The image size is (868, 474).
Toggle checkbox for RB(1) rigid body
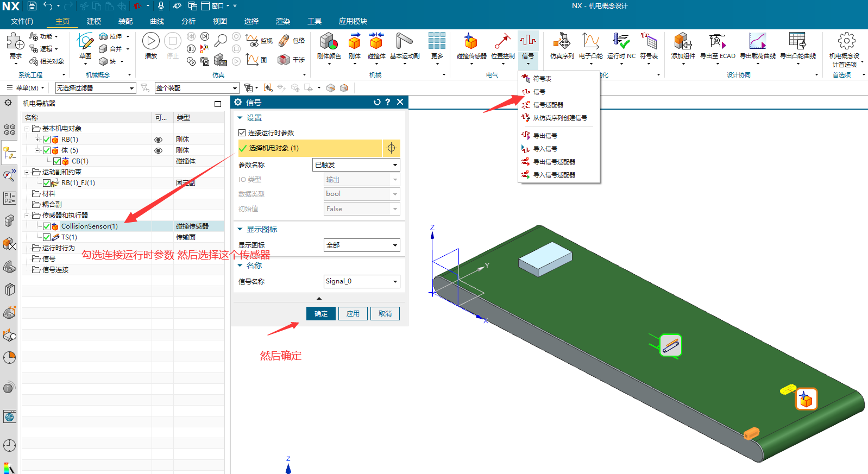47,140
